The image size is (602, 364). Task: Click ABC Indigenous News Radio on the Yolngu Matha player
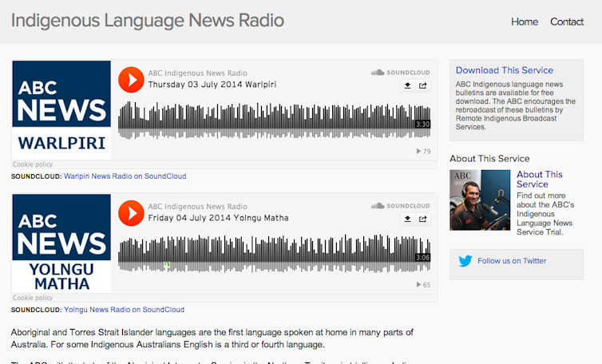pyautogui.click(x=198, y=207)
